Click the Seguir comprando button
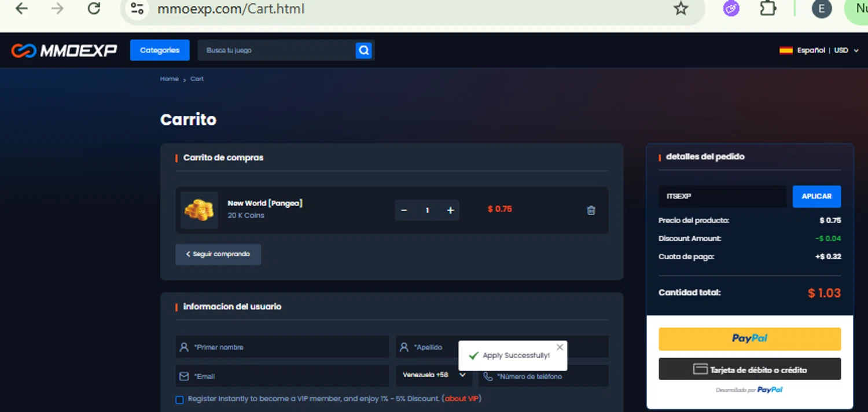868x412 pixels. 218,254
